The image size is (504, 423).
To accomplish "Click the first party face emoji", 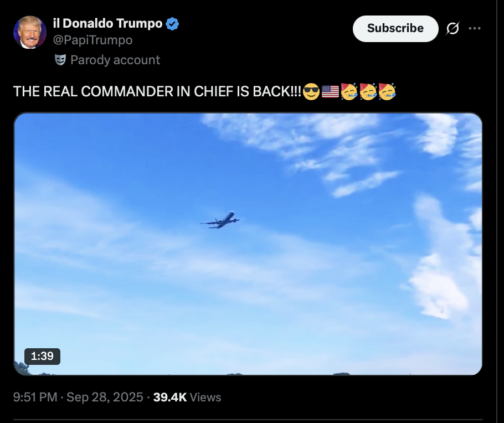I will click(x=349, y=91).
